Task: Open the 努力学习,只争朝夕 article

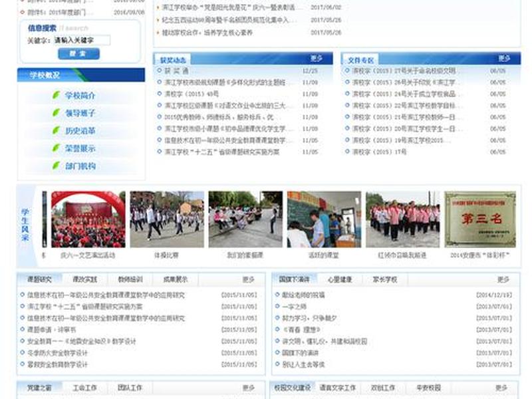Action: click(309, 319)
